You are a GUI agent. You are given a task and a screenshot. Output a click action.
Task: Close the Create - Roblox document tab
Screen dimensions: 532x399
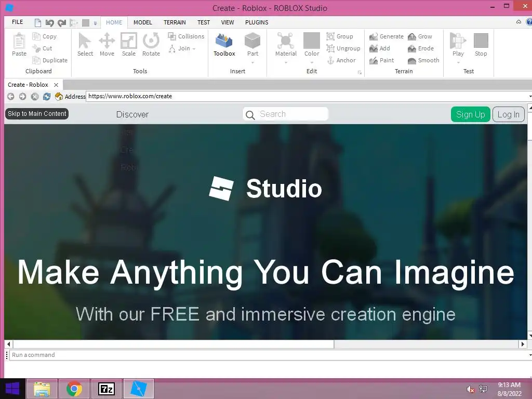click(56, 85)
